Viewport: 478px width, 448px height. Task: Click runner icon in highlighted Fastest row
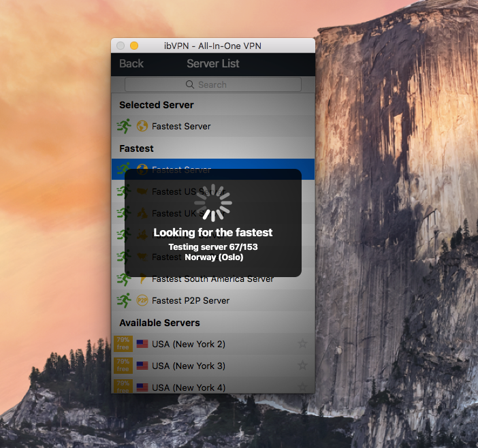(124, 168)
